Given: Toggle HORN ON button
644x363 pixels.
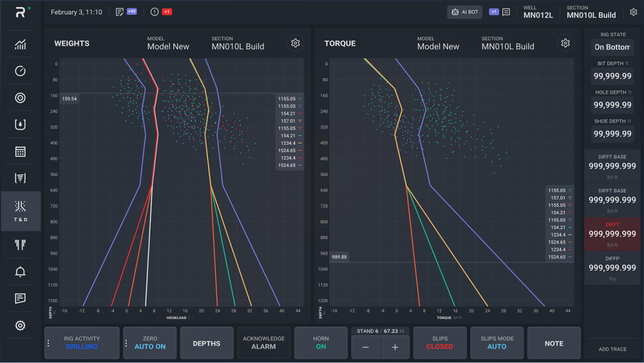Looking at the screenshot, I should [321, 343].
